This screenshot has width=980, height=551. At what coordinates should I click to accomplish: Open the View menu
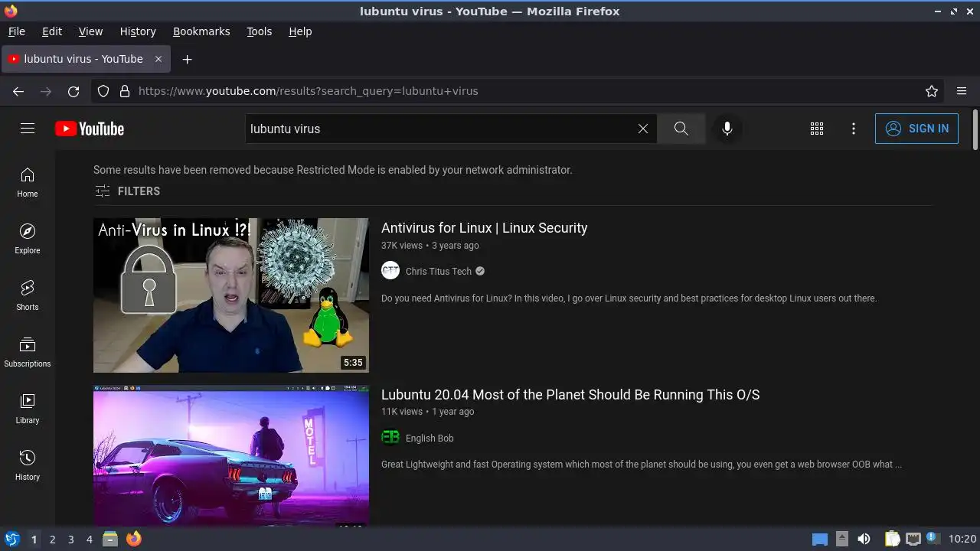point(90,31)
